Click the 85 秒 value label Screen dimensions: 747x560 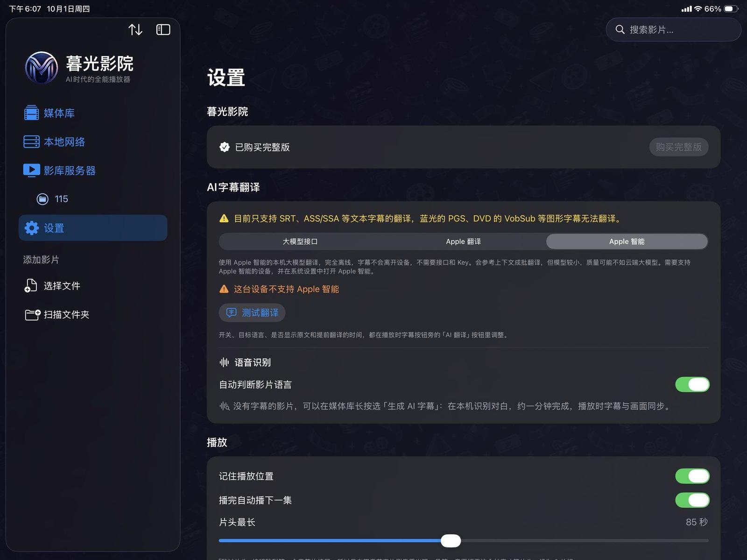[697, 522]
